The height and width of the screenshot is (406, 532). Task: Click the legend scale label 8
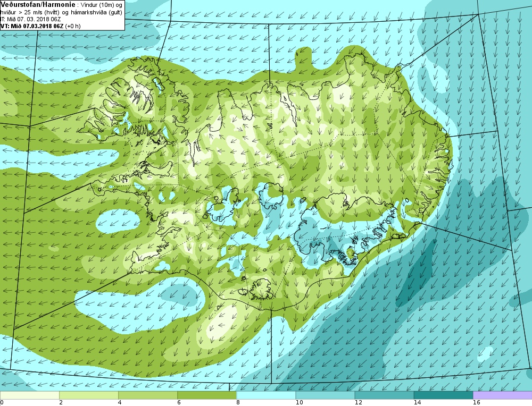click(x=238, y=402)
